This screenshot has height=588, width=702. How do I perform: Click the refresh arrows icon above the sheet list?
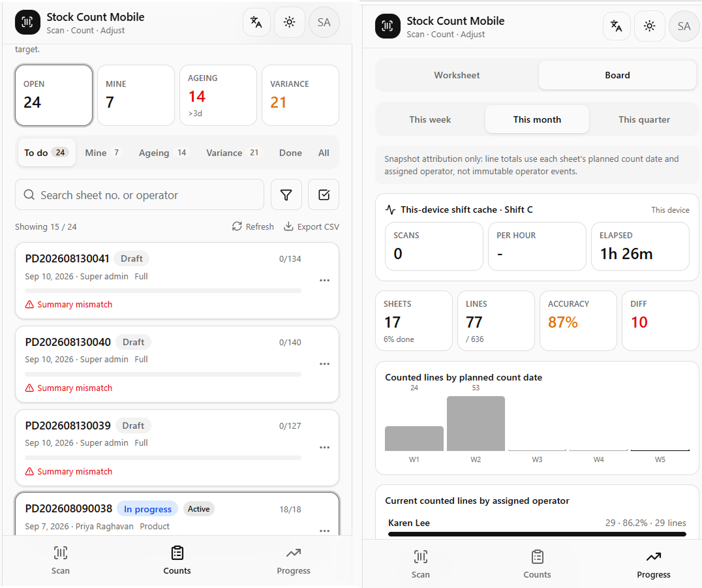(x=237, y=226)
